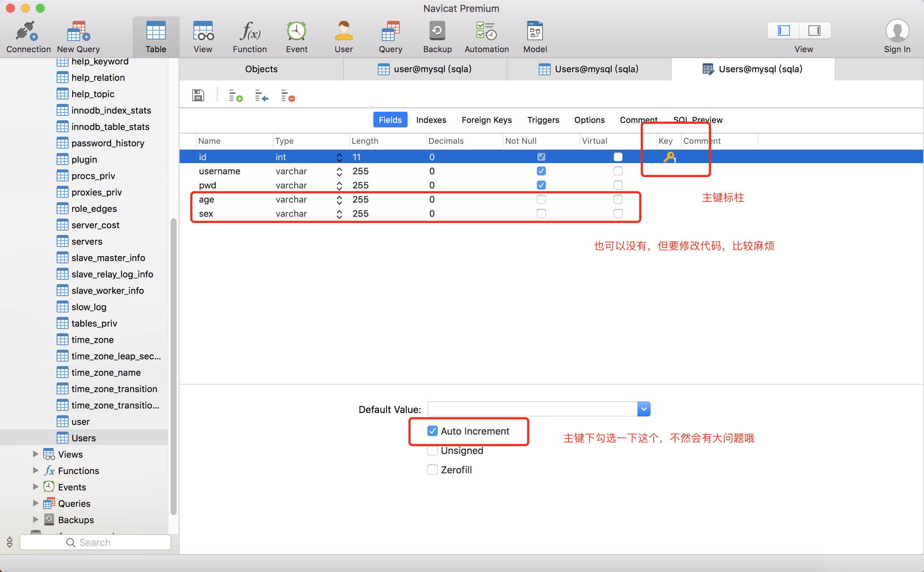Click the sidebar Search field
Image resolution: width=924 pixels, height=572 pixels.
[x=95, y=542]
